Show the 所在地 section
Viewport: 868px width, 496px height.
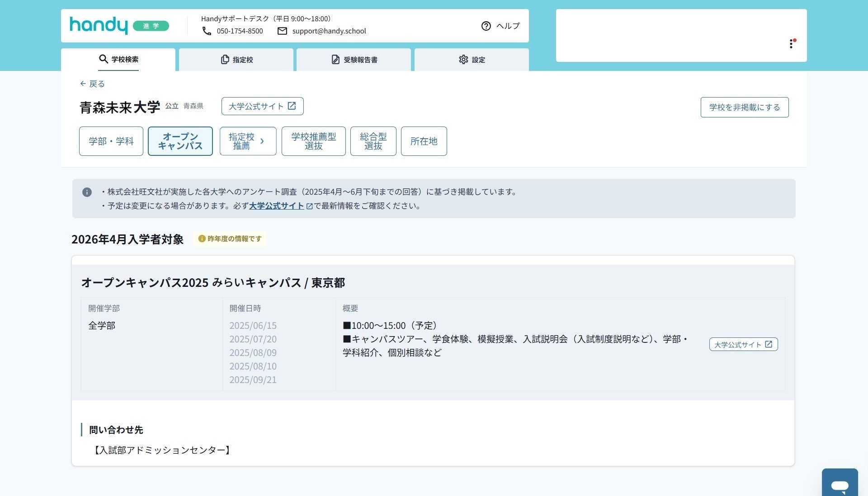point(424,141)
